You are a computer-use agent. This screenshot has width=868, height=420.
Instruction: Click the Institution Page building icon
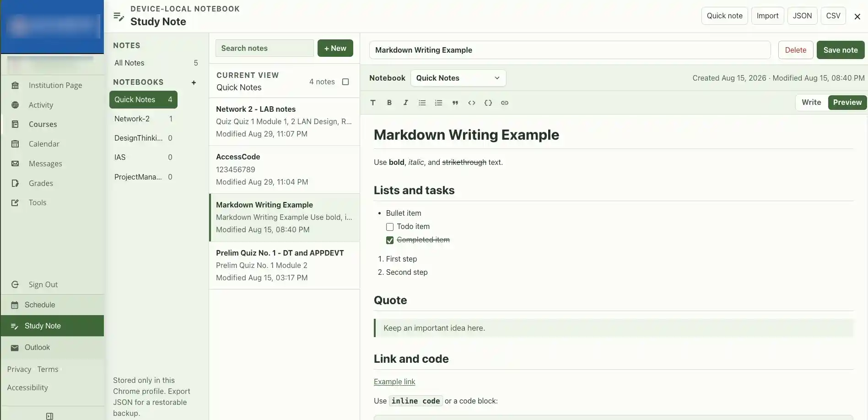pos(15,85)
